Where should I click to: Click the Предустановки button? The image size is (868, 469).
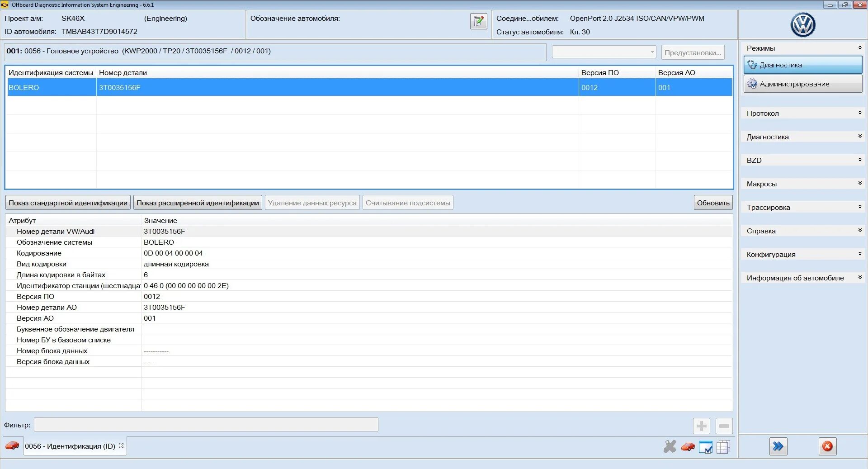[693, 52]
